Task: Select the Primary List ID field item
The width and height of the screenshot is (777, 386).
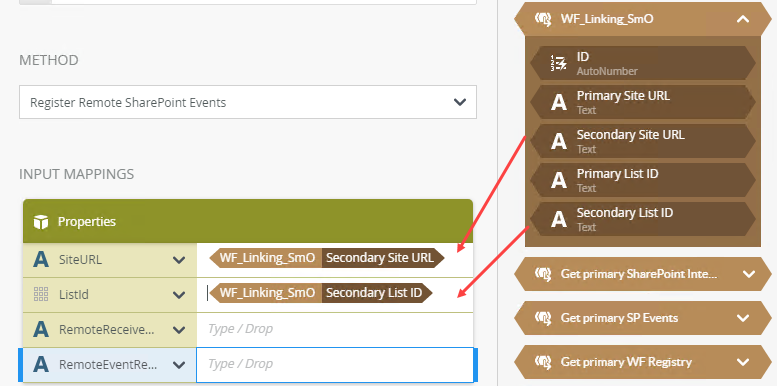Action: pos(643,180)
